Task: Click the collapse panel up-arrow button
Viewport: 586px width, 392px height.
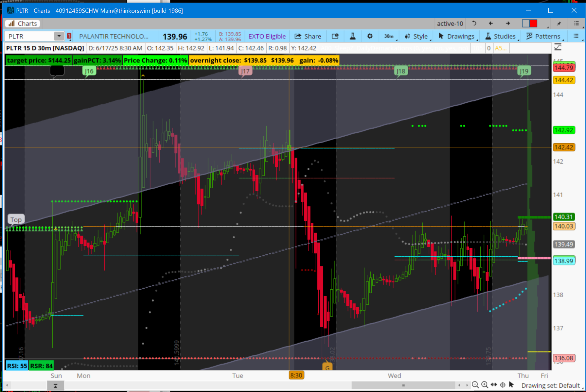Action: (55, 386)
